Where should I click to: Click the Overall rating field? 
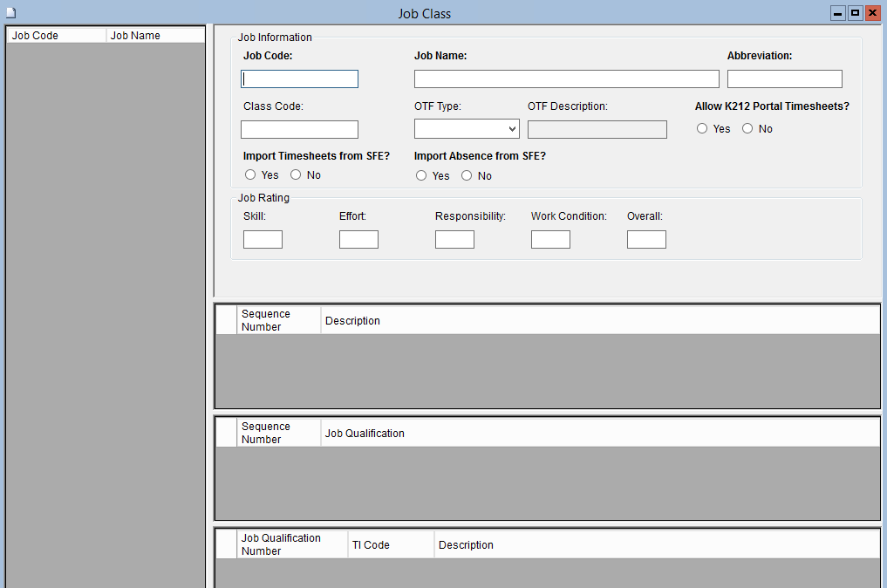click(x=646, y=239)
